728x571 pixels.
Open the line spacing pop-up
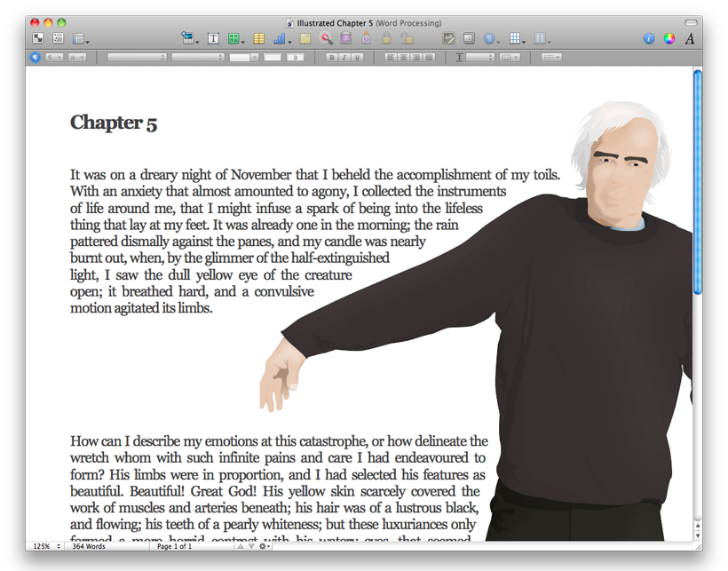point(480,57)
